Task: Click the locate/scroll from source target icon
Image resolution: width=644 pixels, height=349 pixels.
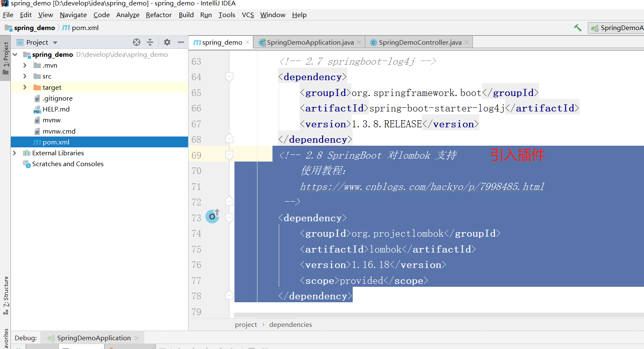Action: [x=137, y=42]
